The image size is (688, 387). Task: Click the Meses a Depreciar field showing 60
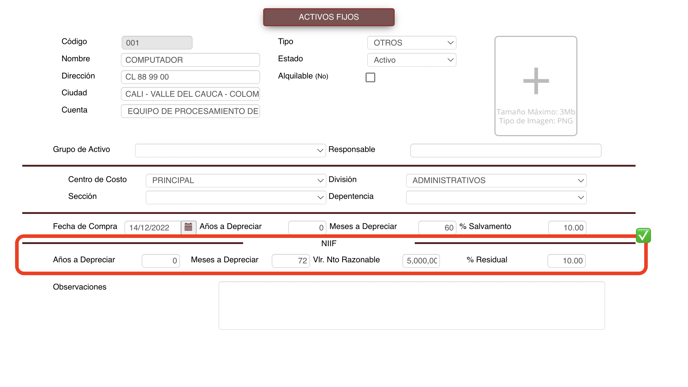point(437,227)
